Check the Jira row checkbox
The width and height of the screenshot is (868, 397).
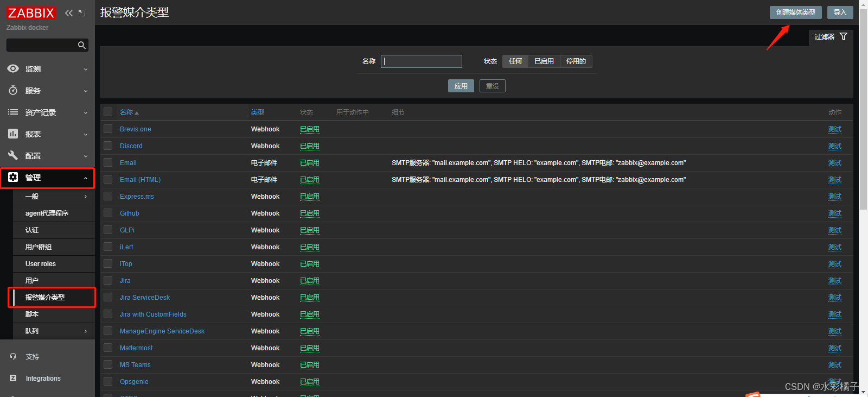point(108,281)
